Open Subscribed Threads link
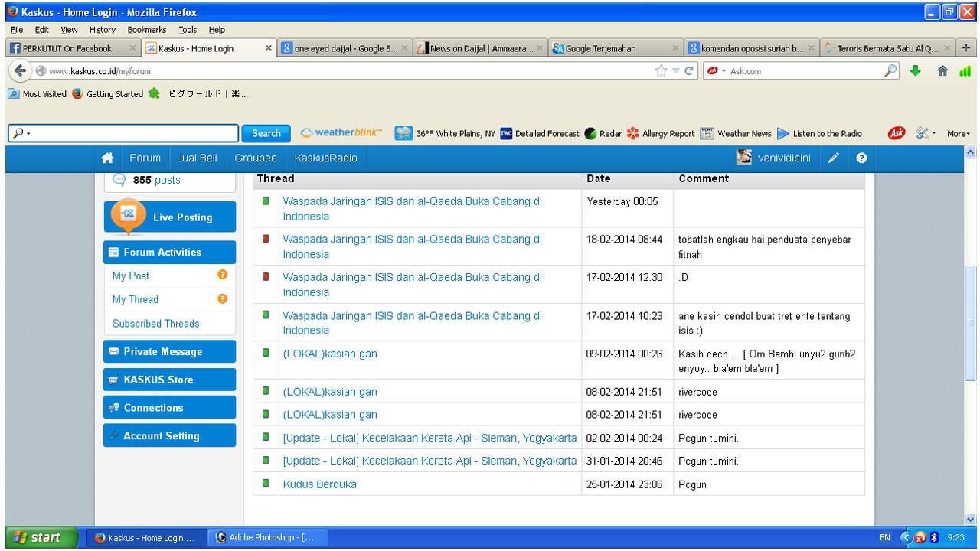980x551 pixels. click(x=155, y=323)
